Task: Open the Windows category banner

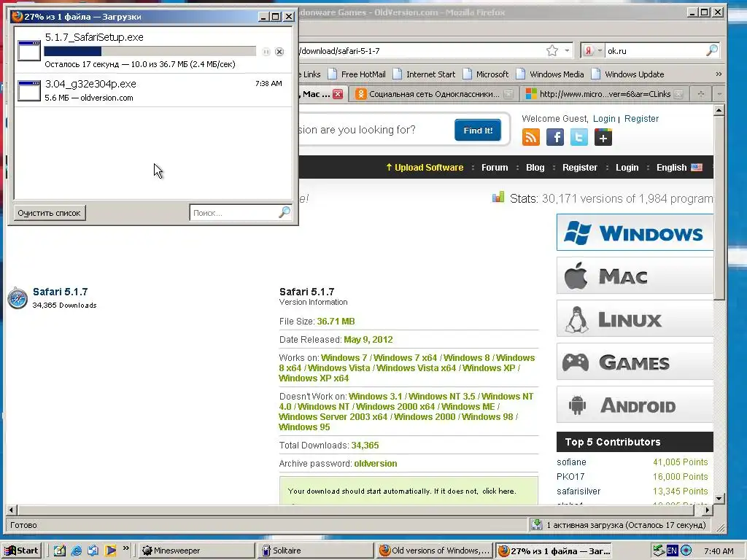Action: 635,233
